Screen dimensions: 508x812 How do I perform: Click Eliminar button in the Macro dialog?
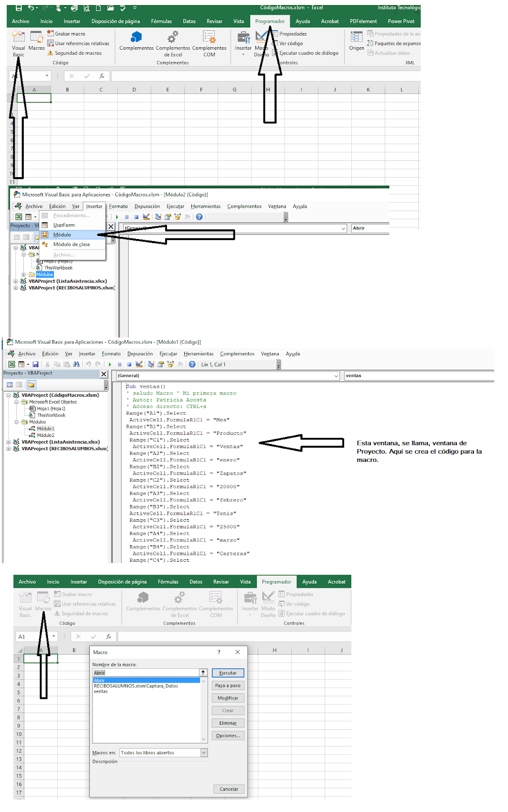click(228, 723)
